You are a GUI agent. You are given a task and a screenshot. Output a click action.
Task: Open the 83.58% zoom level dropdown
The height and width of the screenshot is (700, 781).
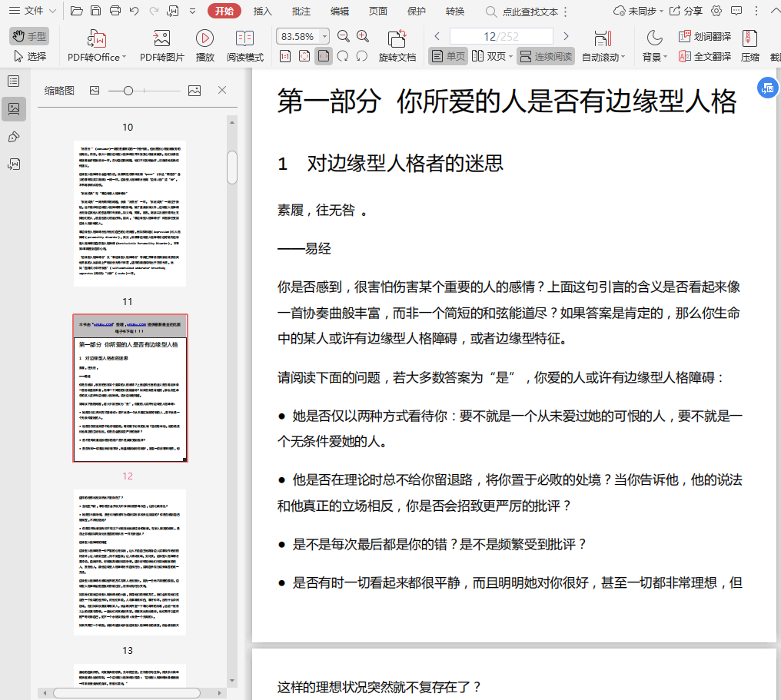point(324,37)
